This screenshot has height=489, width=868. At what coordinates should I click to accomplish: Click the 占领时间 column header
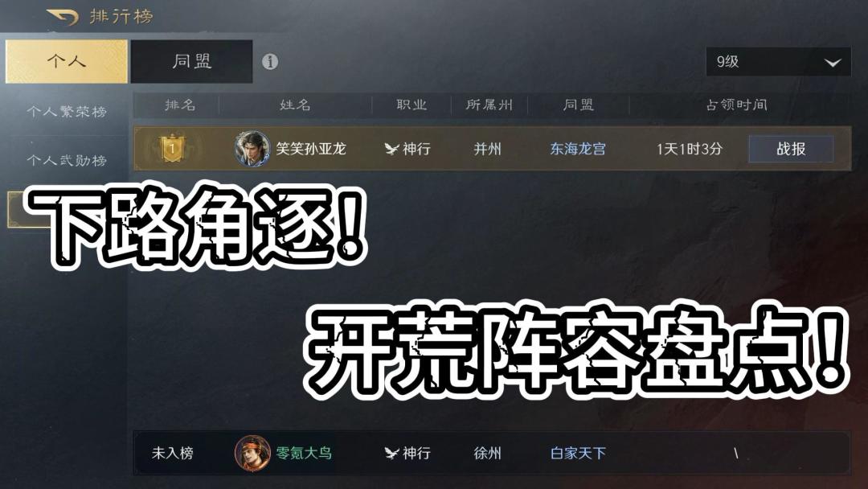coord(737,105)
